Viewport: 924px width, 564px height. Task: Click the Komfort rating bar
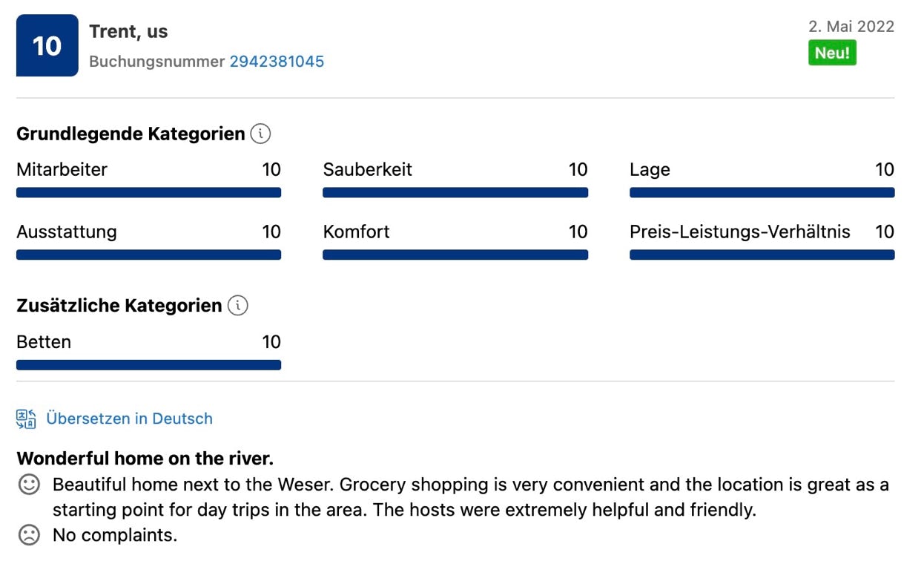455,255
